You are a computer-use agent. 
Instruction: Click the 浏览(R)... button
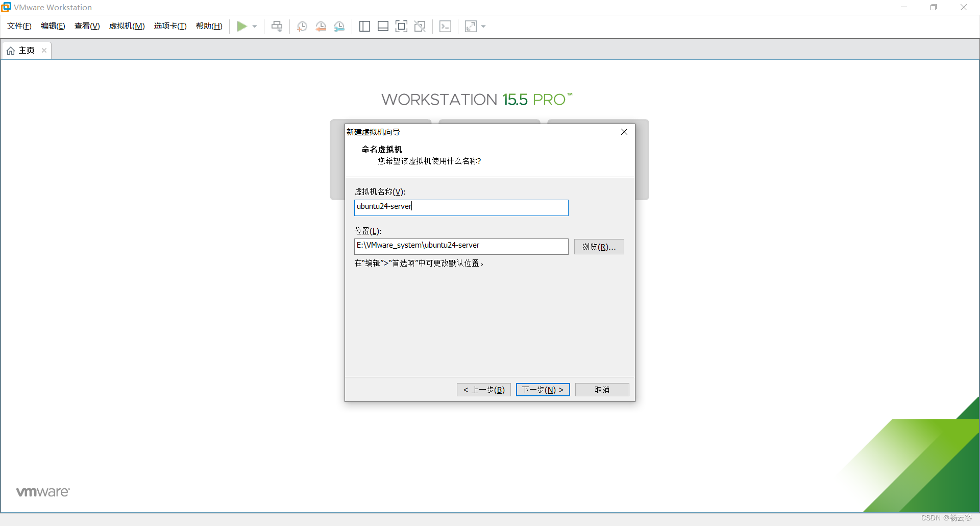tap(599, 247)
